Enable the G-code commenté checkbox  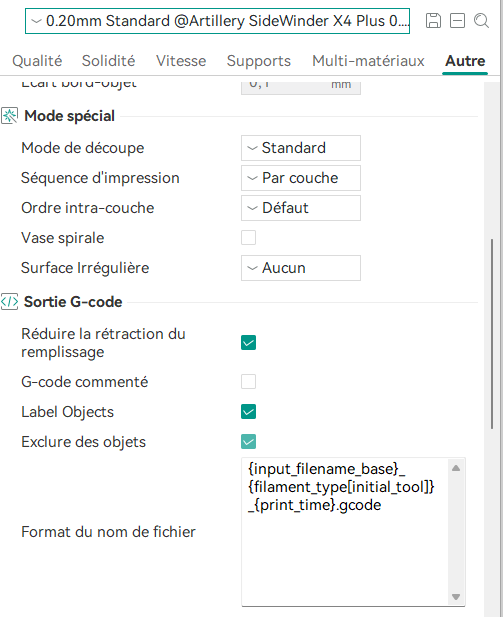point(248,382)
